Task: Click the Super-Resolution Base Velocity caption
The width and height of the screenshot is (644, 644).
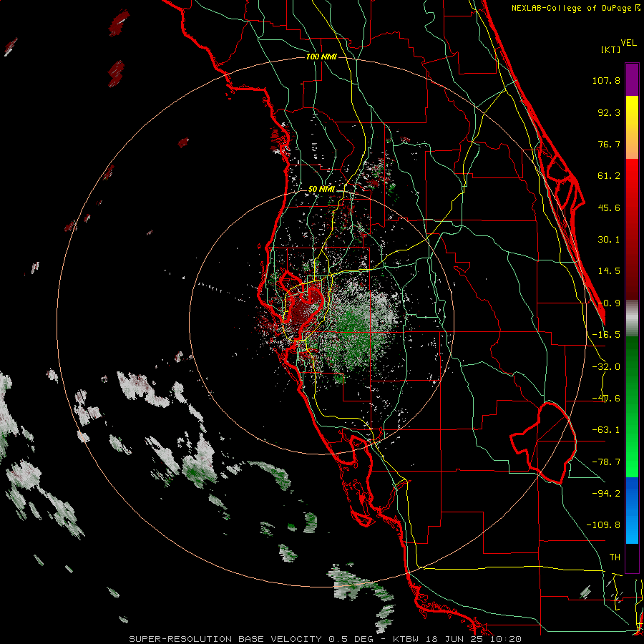Action: click(325, 639)
